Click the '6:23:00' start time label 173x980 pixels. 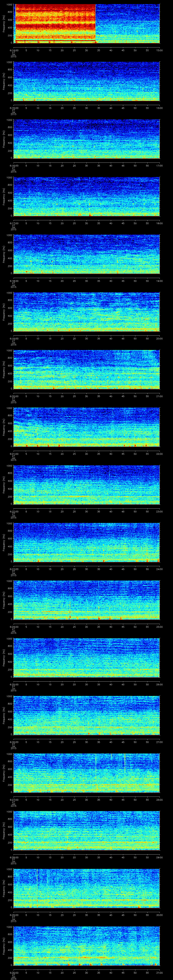point(14,569)
